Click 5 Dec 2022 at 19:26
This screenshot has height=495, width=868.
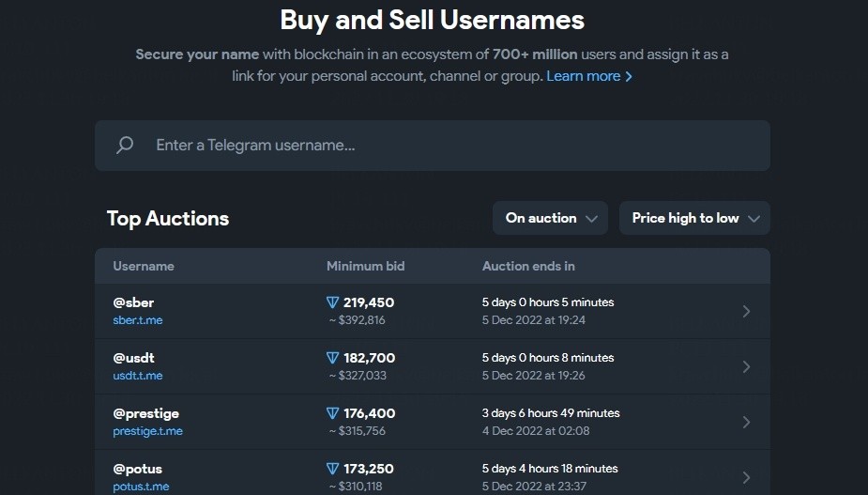click(534, 376)
